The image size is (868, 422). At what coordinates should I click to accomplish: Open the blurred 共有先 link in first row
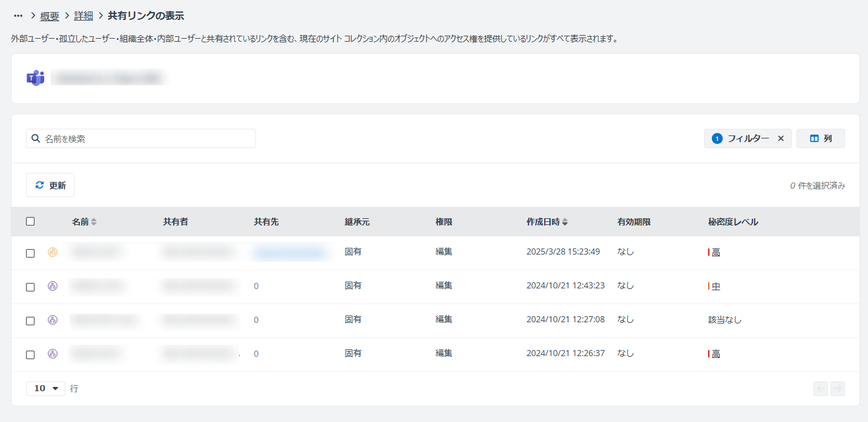coord(291,252)
